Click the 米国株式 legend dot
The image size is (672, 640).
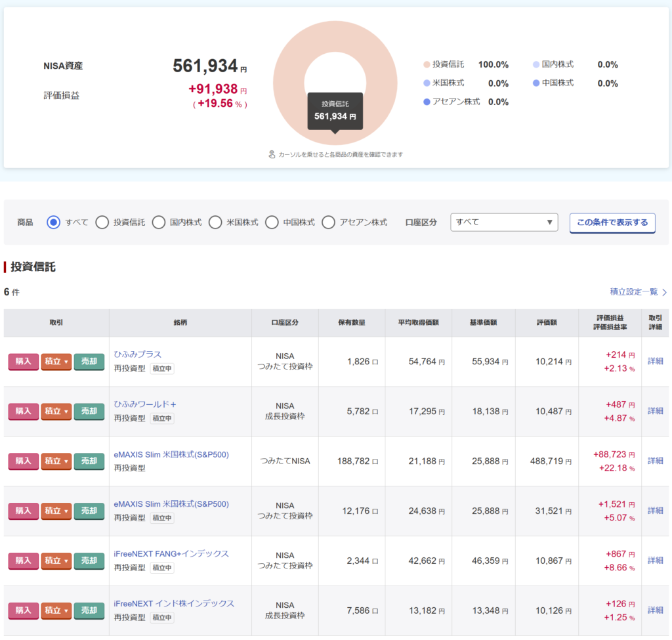427,83
